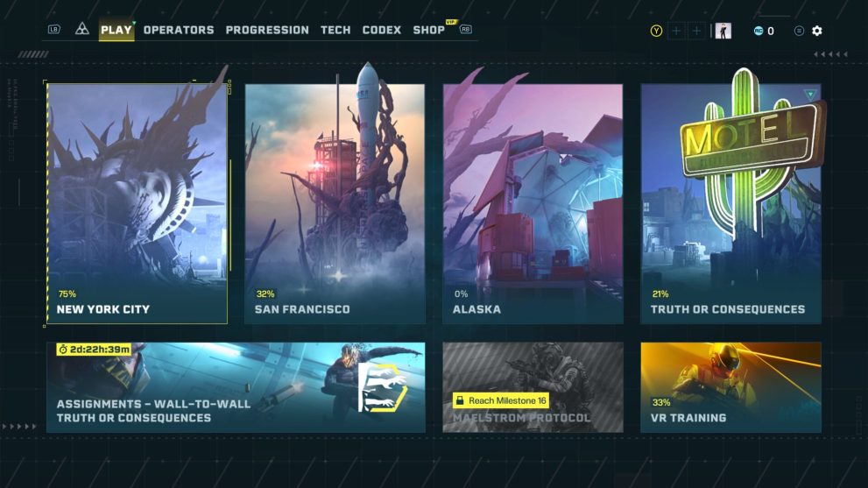Viewport: 868px width, 488px height.
Task: Open the menu icon beside settings gear
Action: coord(799,31)
